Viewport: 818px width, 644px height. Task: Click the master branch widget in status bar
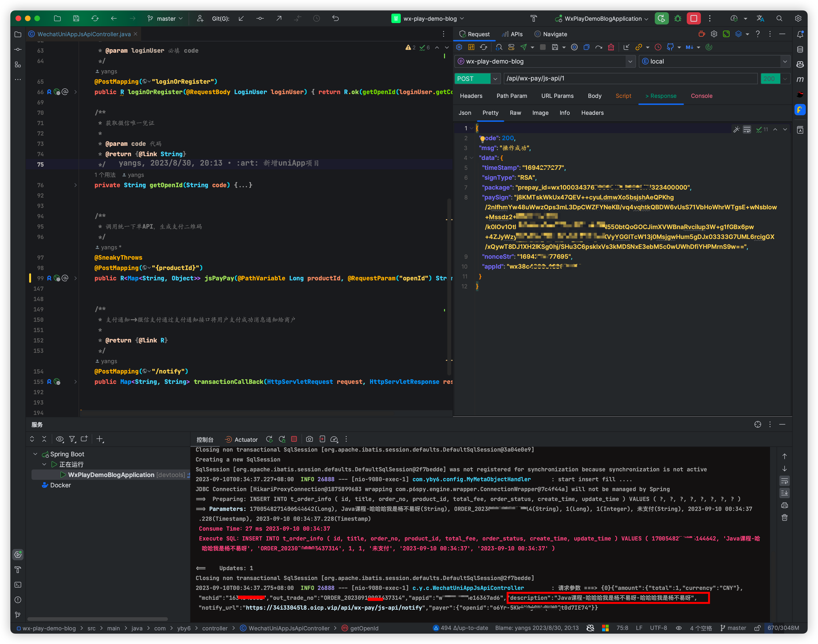[733, 628]
